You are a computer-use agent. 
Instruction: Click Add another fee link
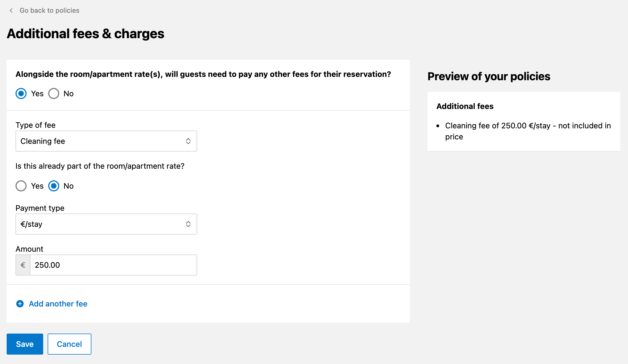click(x=58, y=304)
